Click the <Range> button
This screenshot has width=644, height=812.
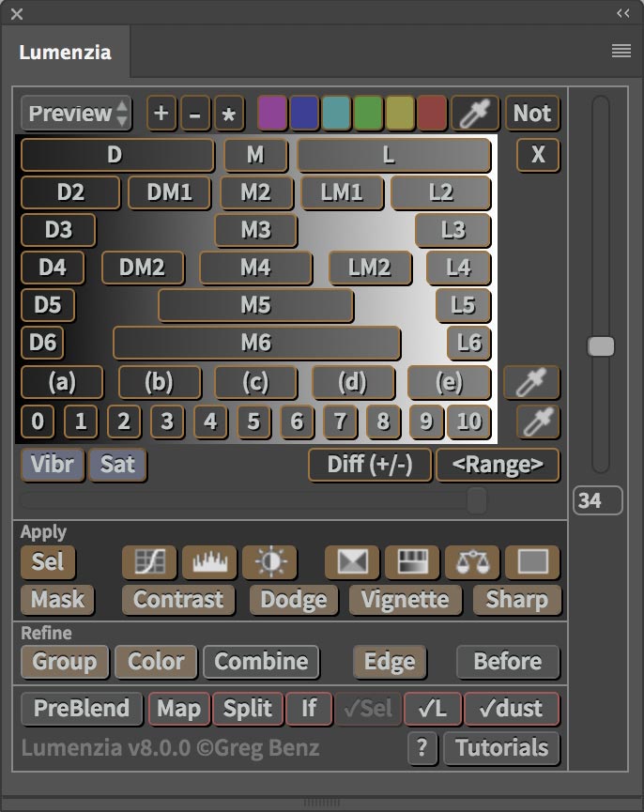(498, 465)
